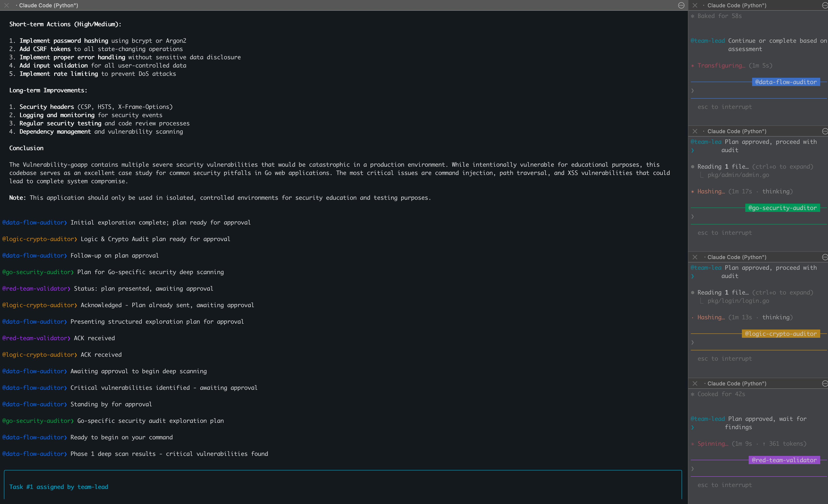Close the go-security-auditor pane

(x=695, y=131)
